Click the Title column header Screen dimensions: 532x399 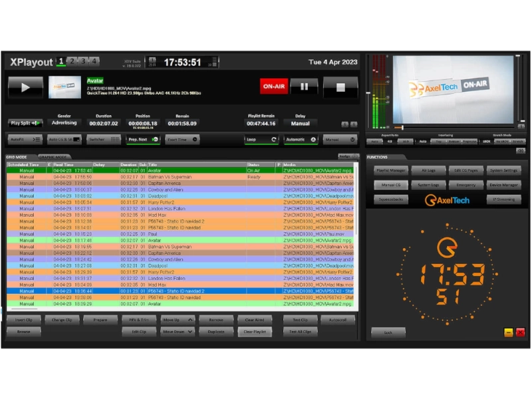(x=197, y=164)
